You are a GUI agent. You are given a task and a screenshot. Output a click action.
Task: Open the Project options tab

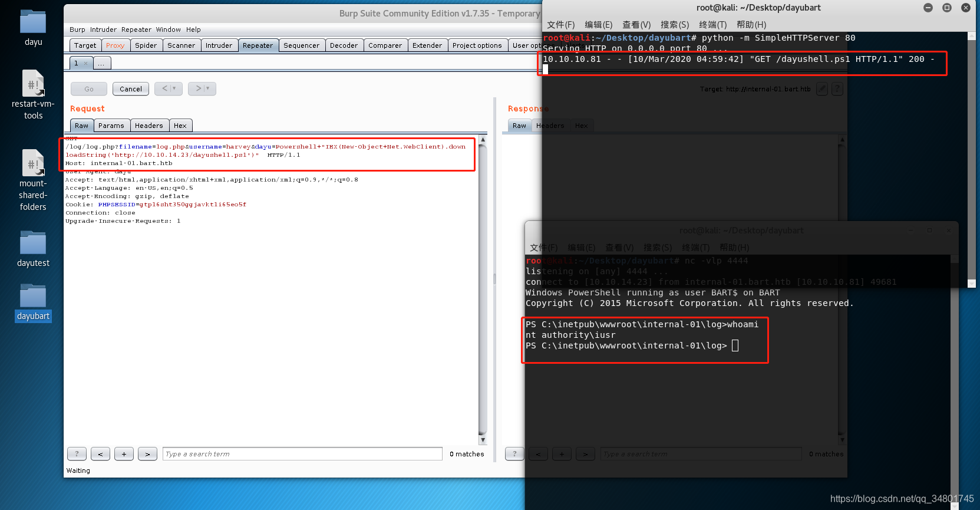[477, 45]
